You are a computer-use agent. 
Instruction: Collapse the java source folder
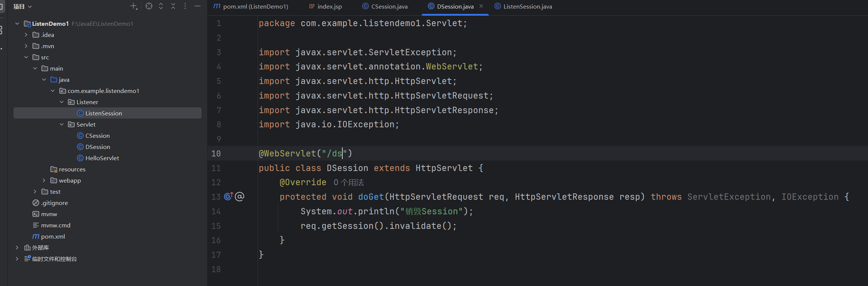point(44,80)
